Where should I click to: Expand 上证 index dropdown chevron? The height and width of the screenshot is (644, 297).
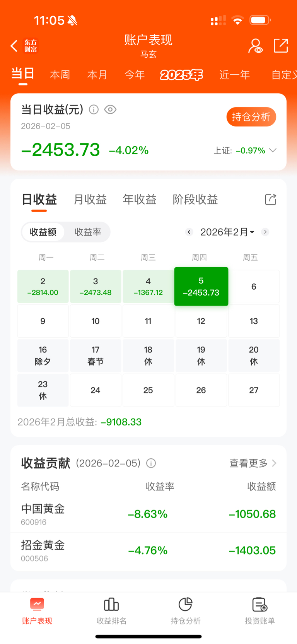273,150
